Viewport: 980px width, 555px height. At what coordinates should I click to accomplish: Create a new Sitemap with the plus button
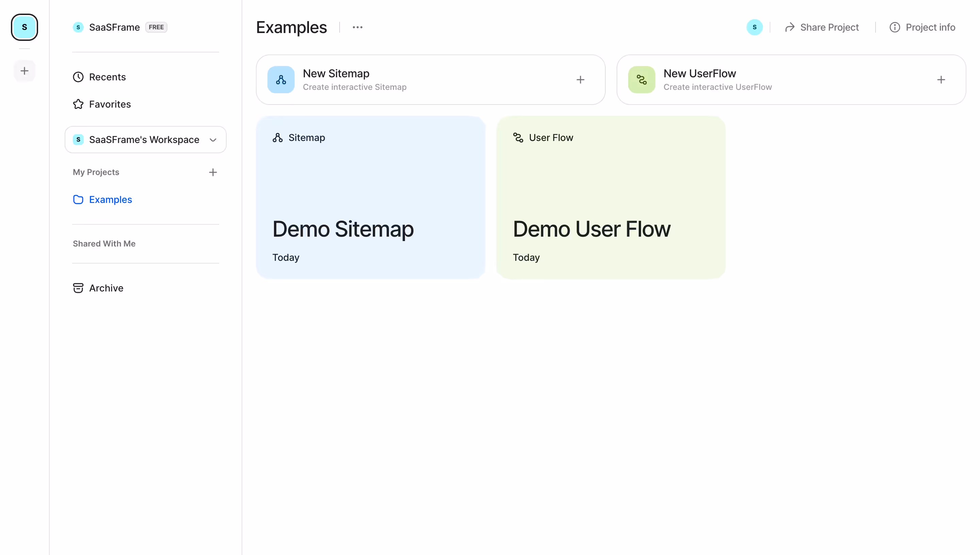point(581,79)
